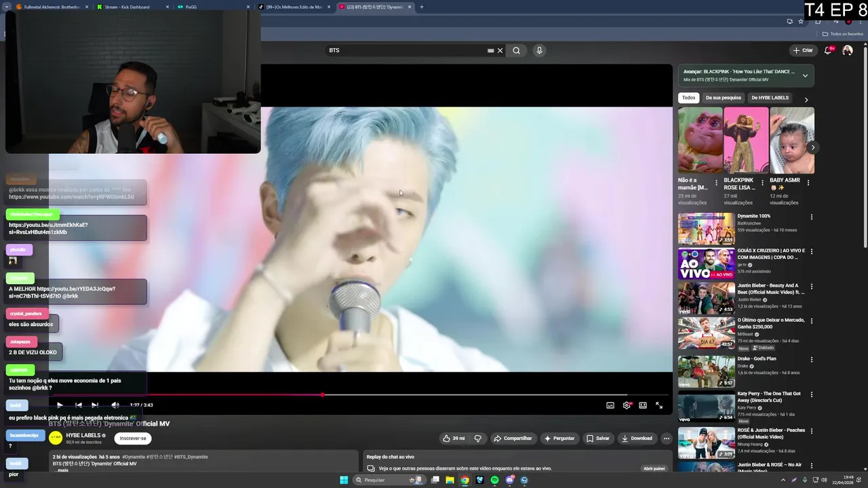Open options for BLACKPINK ROSÉ LISA short

click(762, 183)
